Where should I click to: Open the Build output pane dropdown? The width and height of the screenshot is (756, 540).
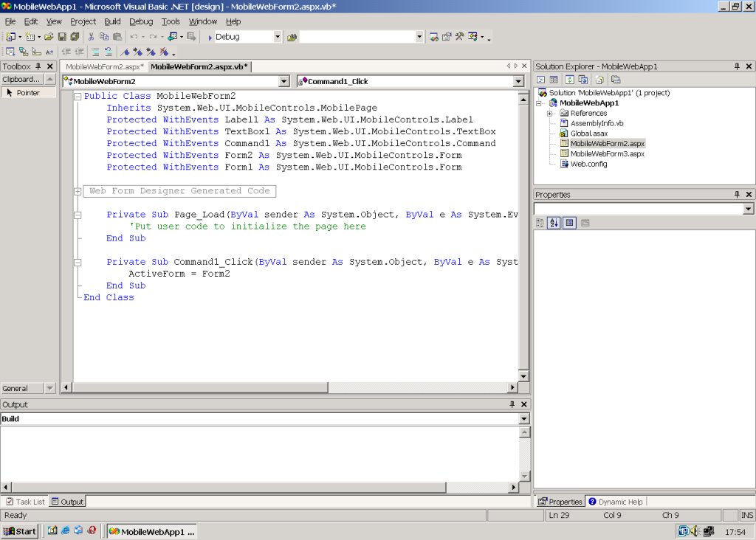pos(524,418)
